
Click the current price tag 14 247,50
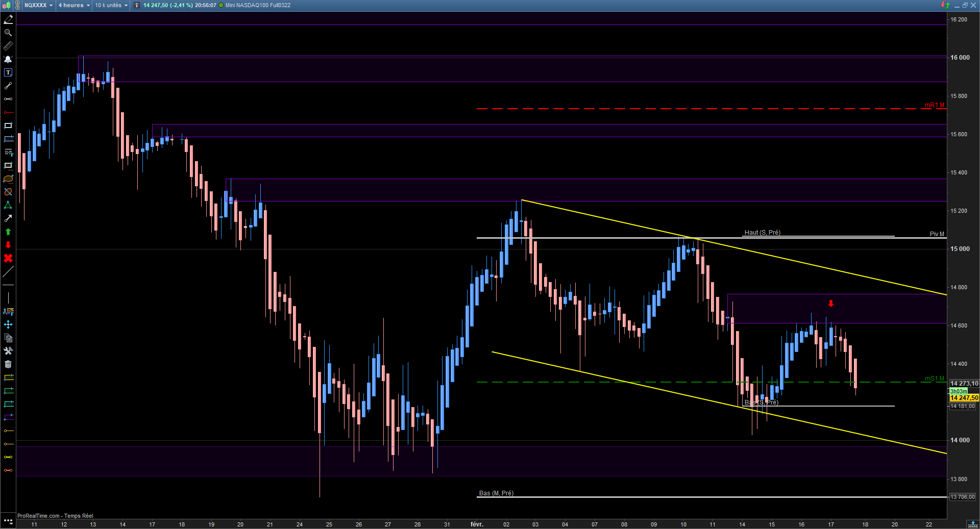(x=964, y=398)
